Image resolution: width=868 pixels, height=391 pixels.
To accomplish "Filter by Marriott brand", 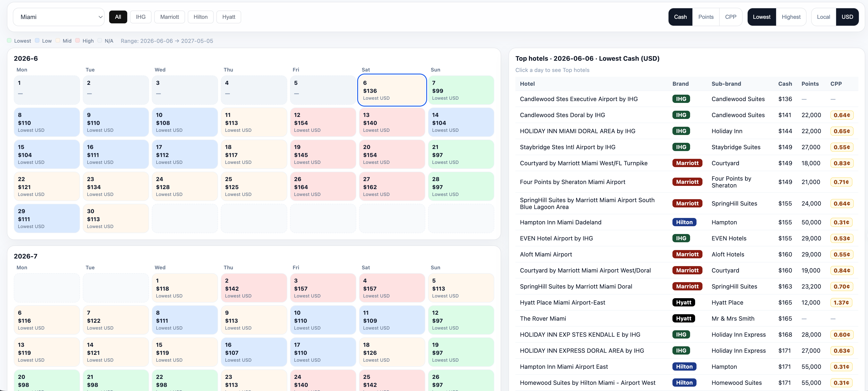I will tap(169, 17).
